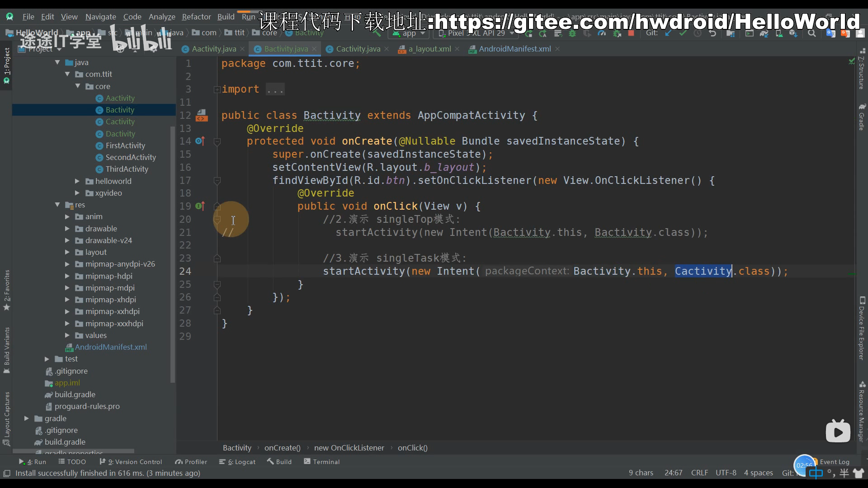
Task: Click the Git Revert undo arrow icon
Action: click(712, 33)
